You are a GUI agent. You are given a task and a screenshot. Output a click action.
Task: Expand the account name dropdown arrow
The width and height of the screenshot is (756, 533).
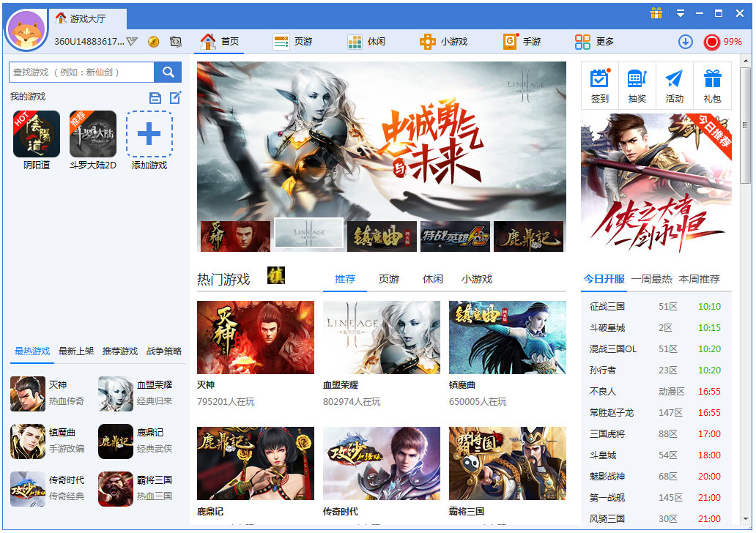pos(132,42)
